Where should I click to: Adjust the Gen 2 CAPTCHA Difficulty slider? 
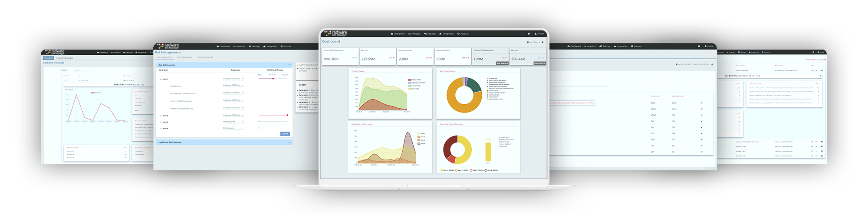click(273, 115)
